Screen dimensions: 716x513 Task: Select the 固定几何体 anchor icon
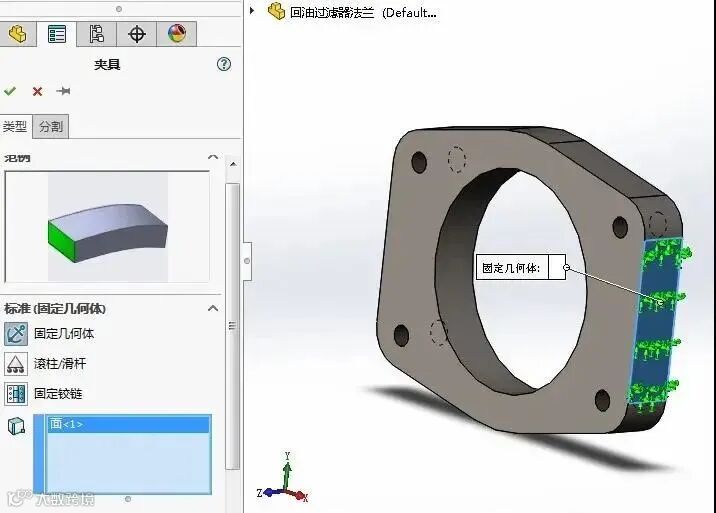16,333
